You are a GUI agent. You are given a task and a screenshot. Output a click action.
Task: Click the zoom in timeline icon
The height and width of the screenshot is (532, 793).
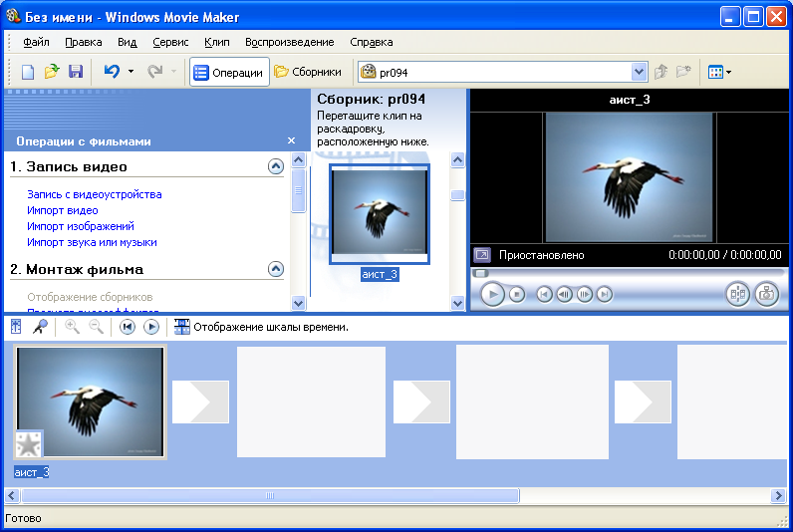[x=73, y=327]
